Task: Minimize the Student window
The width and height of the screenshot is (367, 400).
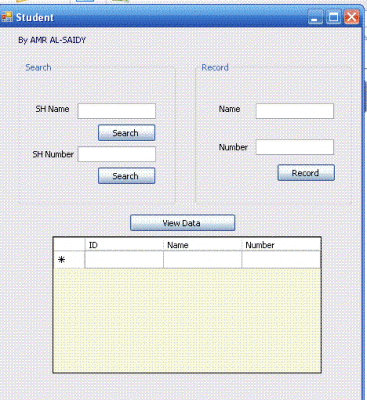Action: (315, 17)
